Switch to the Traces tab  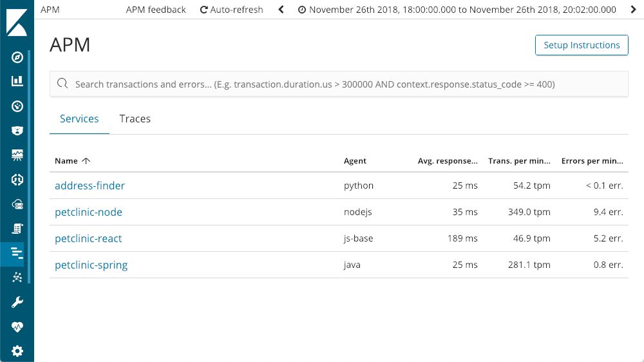coord(135,119)
